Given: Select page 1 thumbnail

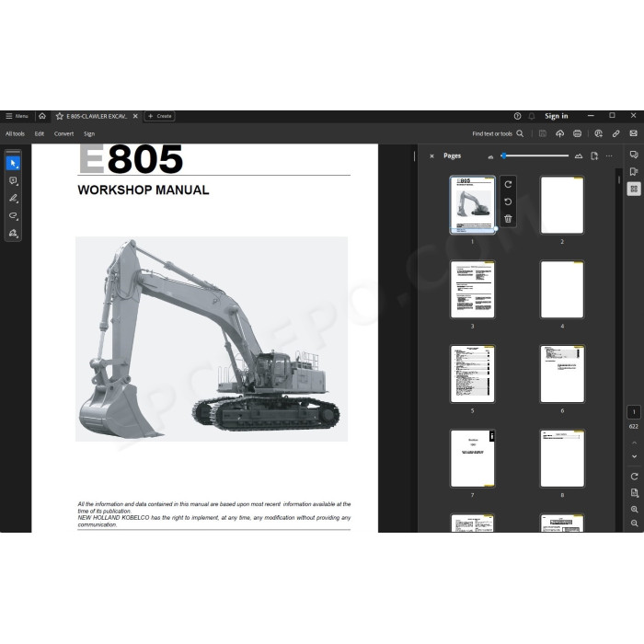Looking at the screenshot, I should click(x=472, y=205).
